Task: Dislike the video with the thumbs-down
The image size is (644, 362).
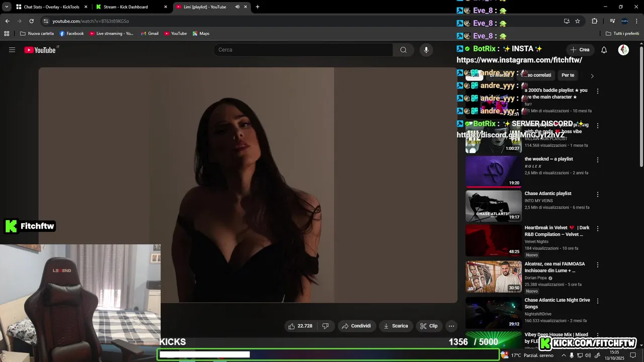Action: tap(326, 326)
